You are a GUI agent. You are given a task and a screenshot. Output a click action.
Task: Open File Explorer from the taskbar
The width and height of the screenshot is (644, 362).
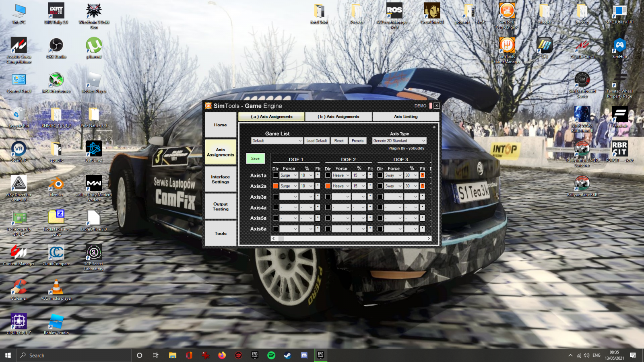click(173, 355)
